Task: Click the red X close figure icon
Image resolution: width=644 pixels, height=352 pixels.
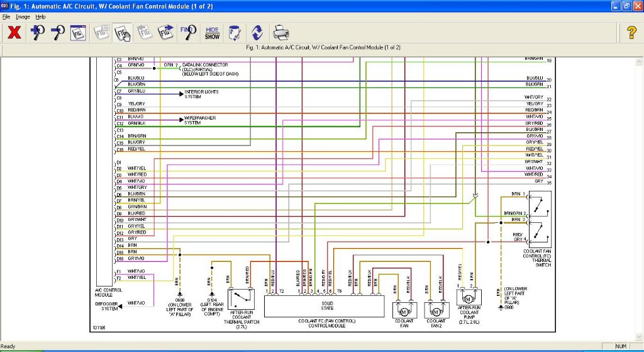Action: pyautogui.click(x=14, y=33)
